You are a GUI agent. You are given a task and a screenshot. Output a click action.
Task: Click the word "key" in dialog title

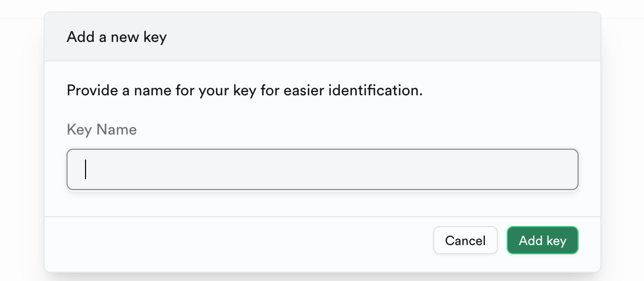[x=155, y=38]
